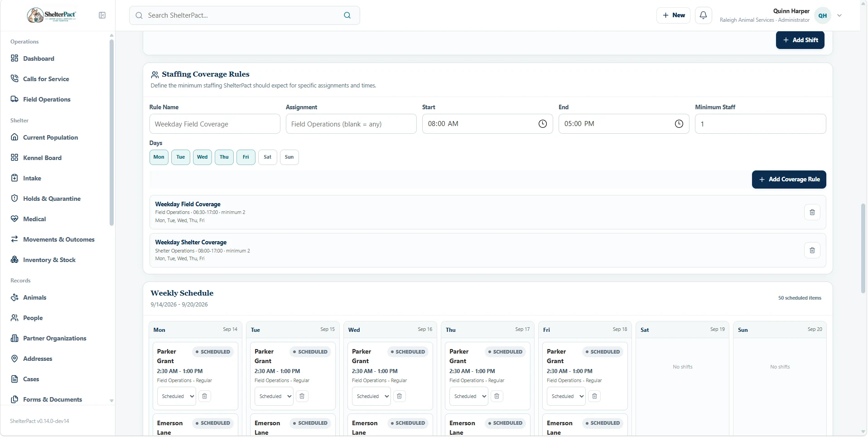Screen dimensions: 868x437
Task: Toggle Thu day in coverage rule
Action: [224, 157]
